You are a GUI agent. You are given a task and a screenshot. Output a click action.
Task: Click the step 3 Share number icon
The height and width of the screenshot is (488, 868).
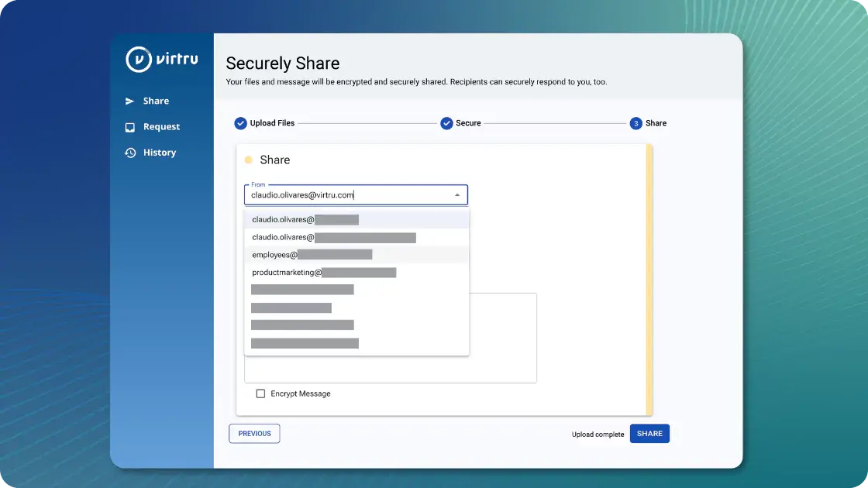pyautogui.click(x=635, y=123)
